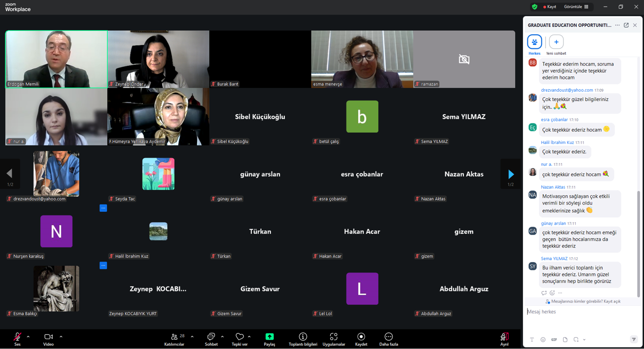This screenshot has height=349, width=644.
Task: Click the Mesaj herkes message input field
Action: click(x=581, y=312)
